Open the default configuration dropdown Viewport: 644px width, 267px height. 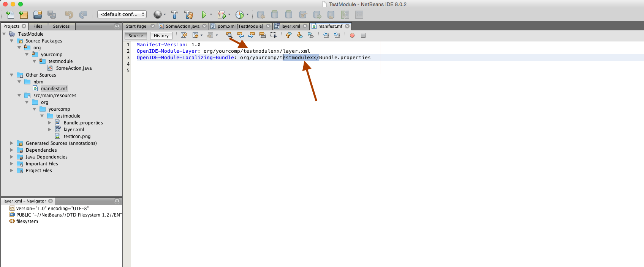click(x=122, y=14)
